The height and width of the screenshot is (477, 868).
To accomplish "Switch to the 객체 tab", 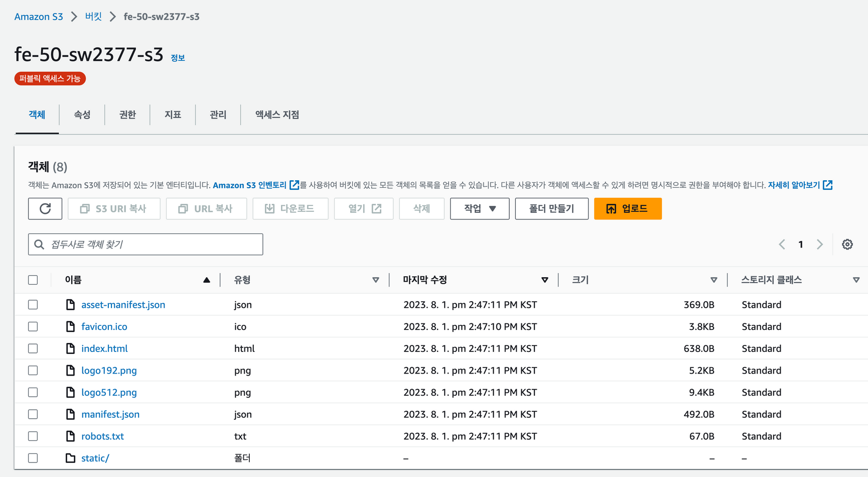I will coord(37,115).
